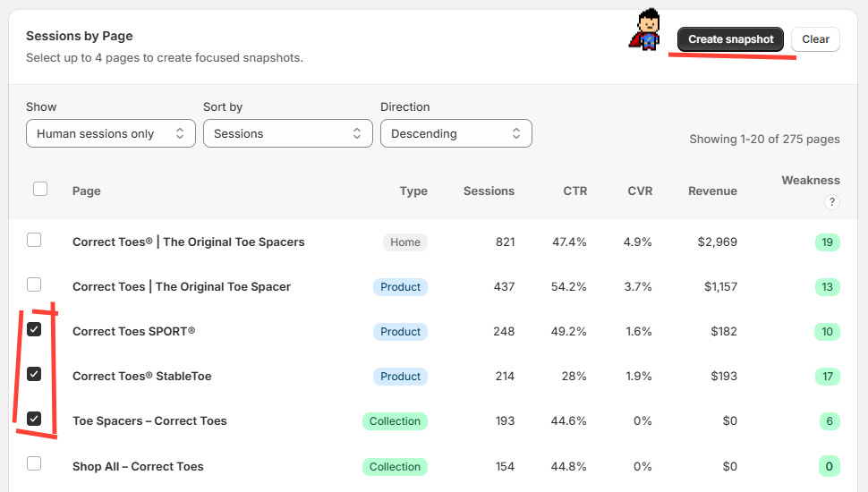The width and height of the screenshot is (868, 492).
Task: Click the Collection badge in Toe Spacers row
Action: pos(395,421)
